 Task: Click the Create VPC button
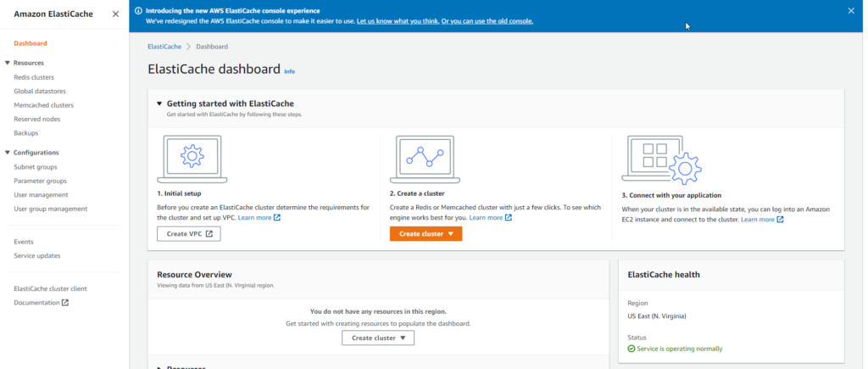pos(189,234)
